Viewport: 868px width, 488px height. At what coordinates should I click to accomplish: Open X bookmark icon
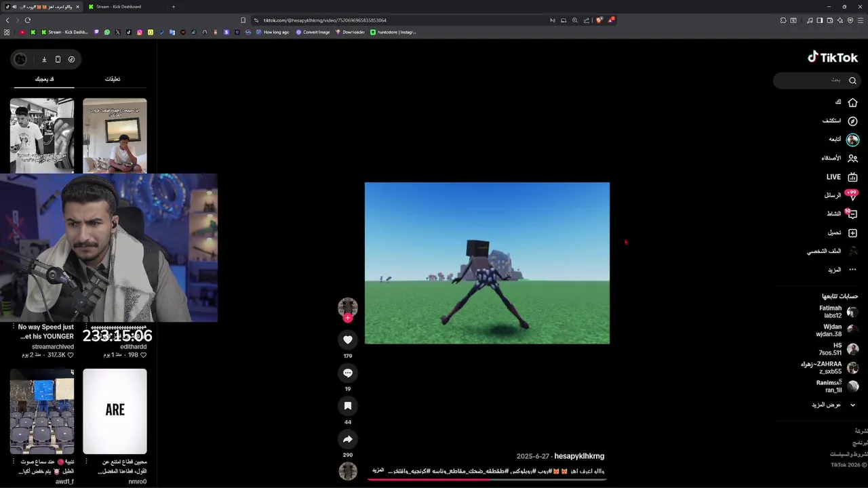click(x=118, y=32)
